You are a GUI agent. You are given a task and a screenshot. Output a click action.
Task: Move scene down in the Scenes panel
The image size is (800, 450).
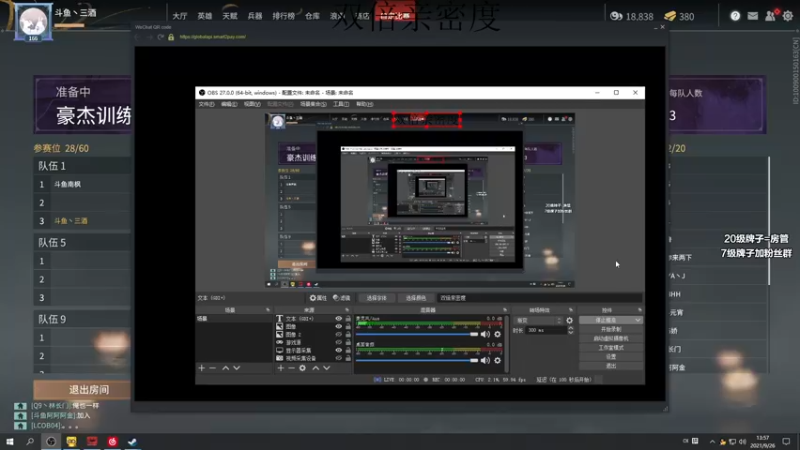[237, 368]
